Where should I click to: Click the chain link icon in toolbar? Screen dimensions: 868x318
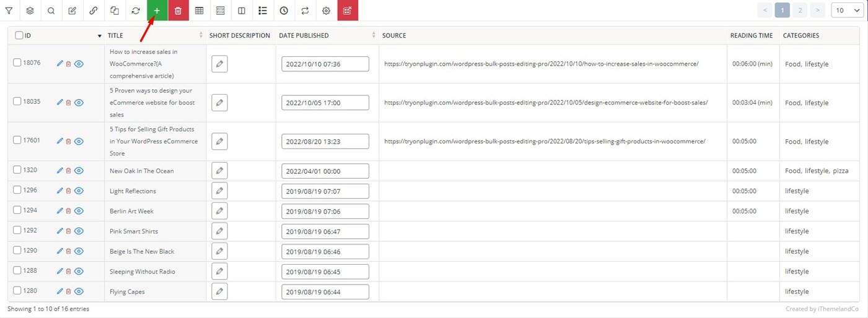coord(93,11)
